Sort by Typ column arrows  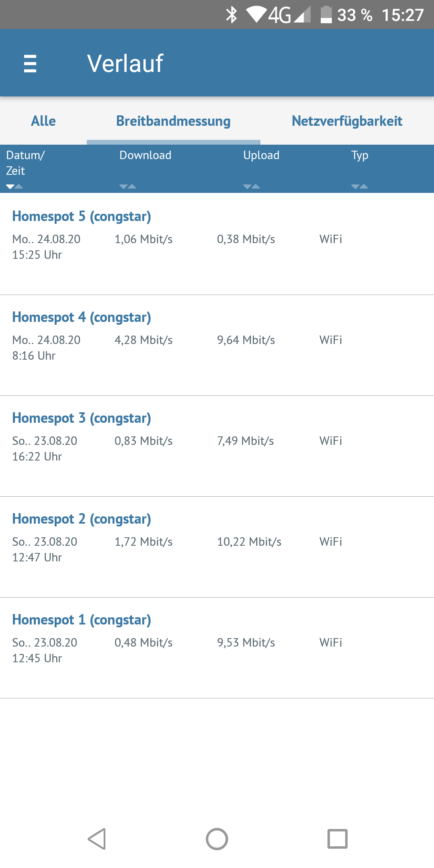[360, 186]
